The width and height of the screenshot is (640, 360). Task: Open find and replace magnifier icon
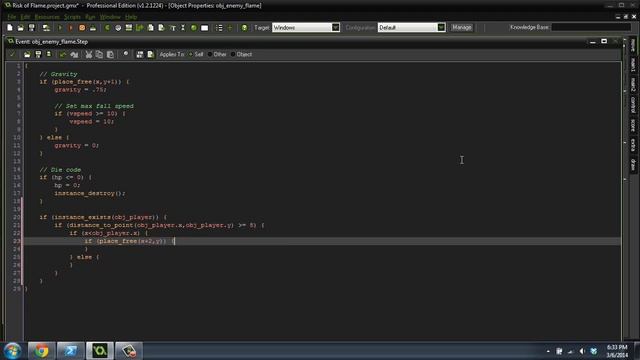tap(126, 54)
